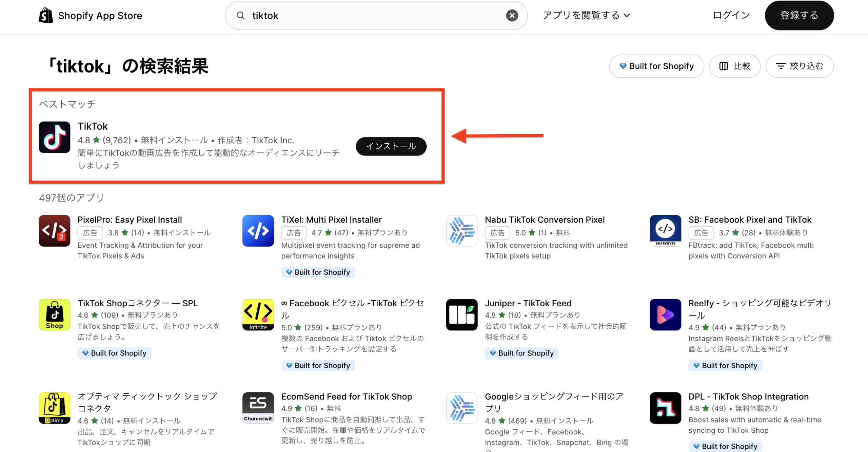Open DPL - TikTok Shop Integration listing
This screenshot has width=868, height=452.
click(749, 397)
